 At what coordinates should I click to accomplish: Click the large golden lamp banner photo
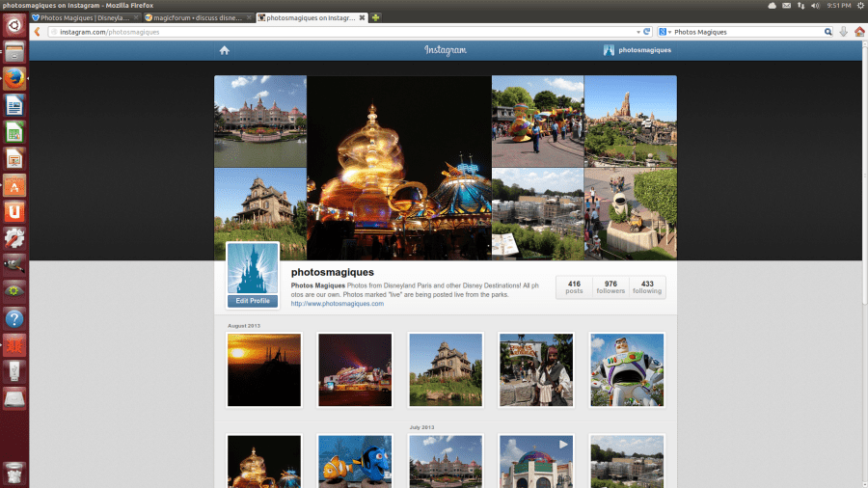pos(399,168)
